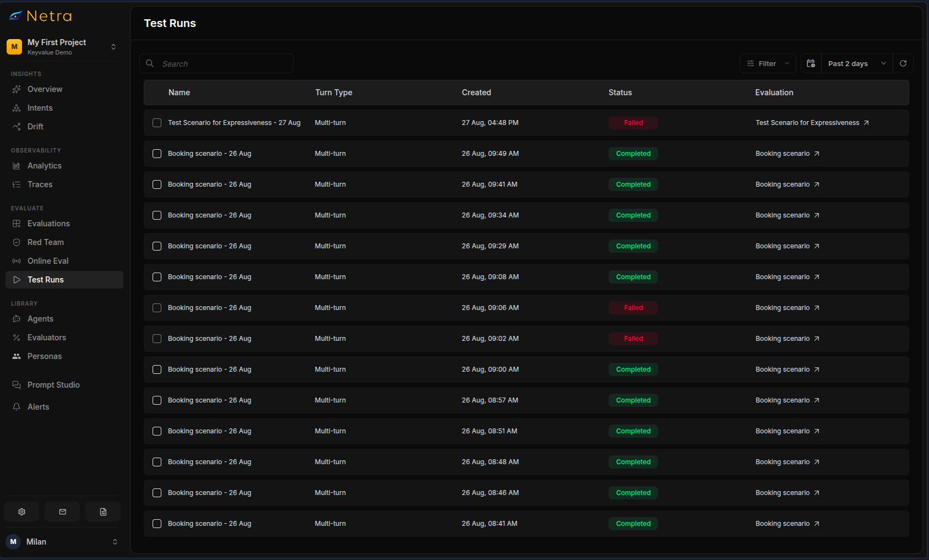Click the Failed badge on 27 Aug run
The image size is (929, 560).
633,123
